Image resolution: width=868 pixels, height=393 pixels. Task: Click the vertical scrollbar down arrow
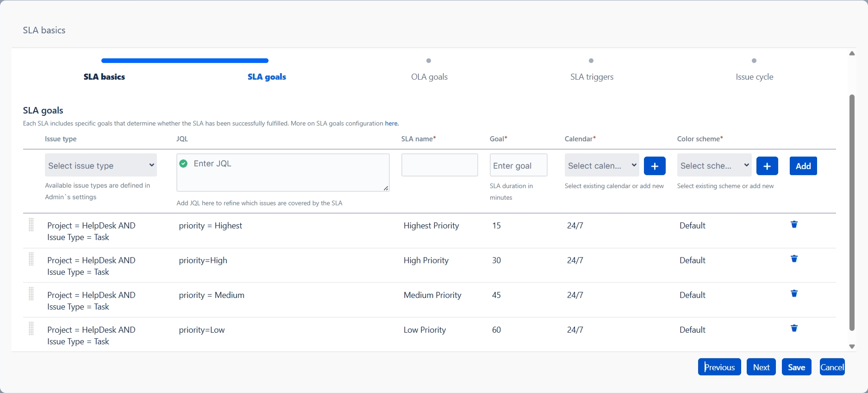click(852, 347)
